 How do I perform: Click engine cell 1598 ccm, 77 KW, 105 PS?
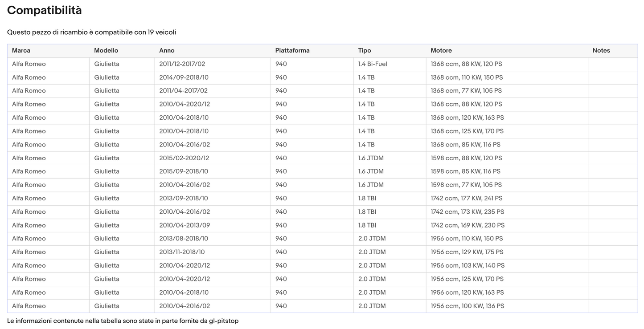click(x=466, y=185)
